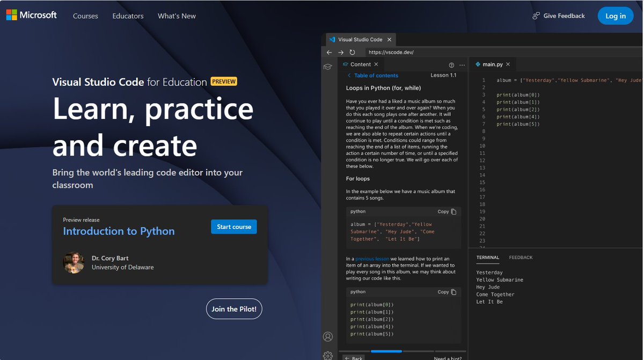Click the Microsoft logo
The height and width of the screenshot is (360, 644).
point(31,16)
